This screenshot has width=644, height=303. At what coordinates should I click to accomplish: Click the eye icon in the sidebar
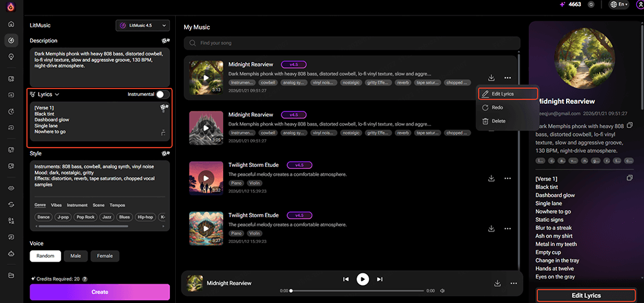11,188
